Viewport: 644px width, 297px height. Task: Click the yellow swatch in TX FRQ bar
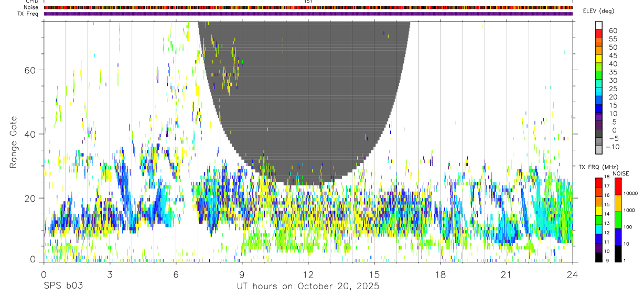599,211
